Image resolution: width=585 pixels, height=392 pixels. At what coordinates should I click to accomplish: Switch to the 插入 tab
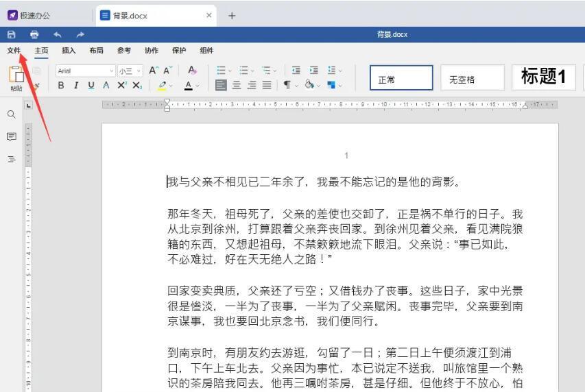(69, 50)
